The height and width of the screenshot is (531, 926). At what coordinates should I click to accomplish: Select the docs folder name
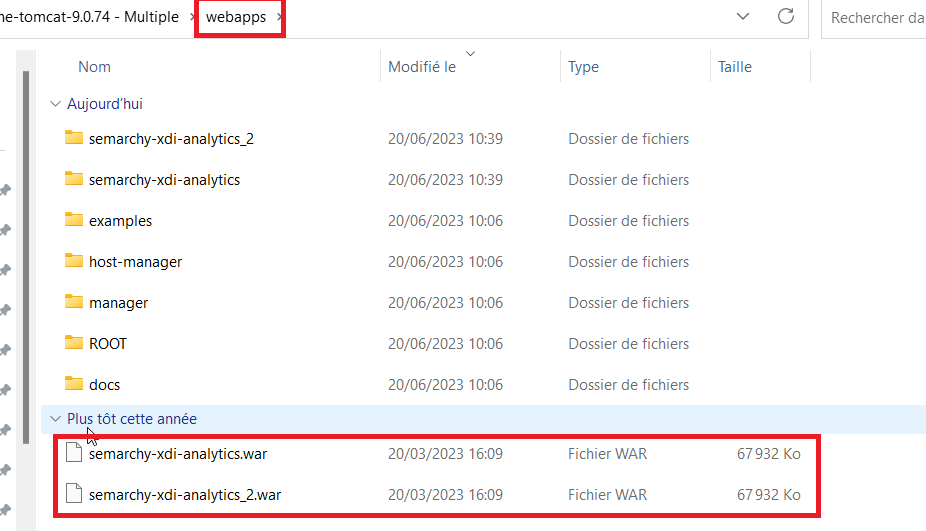click(105, 385)
